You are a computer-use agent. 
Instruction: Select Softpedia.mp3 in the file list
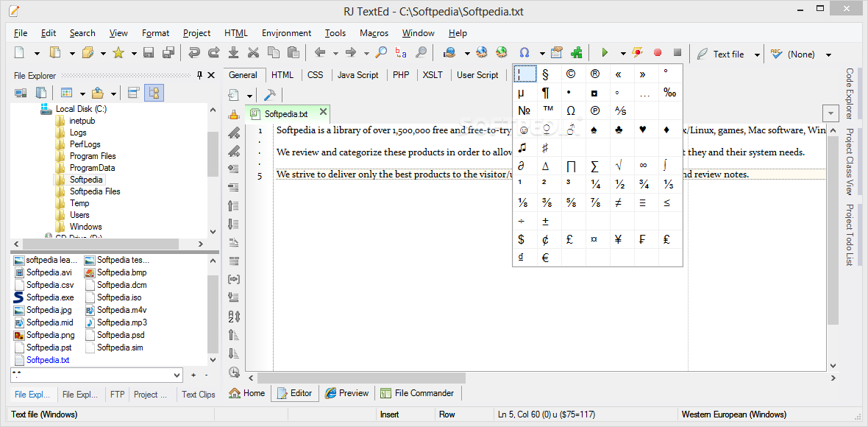(x=122, y=322)
